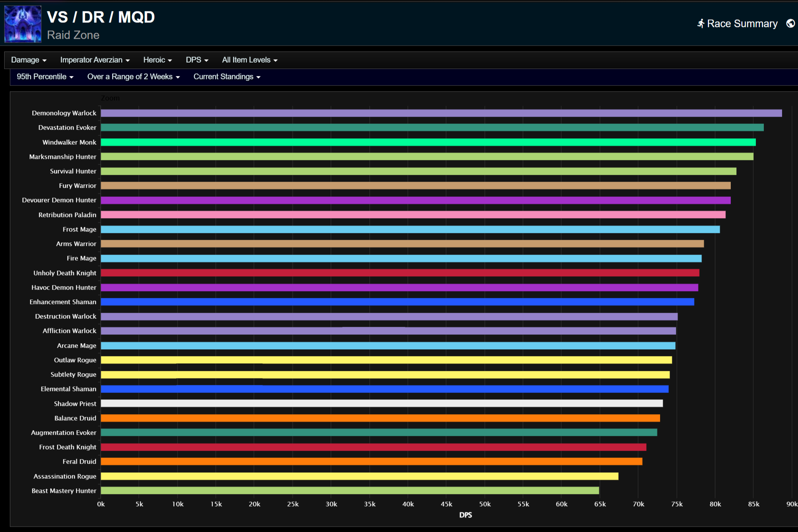The width and height of the screenshot is (798, 532).
Task: Select the white Shadow Priest bar
Action: click(382, 404)
